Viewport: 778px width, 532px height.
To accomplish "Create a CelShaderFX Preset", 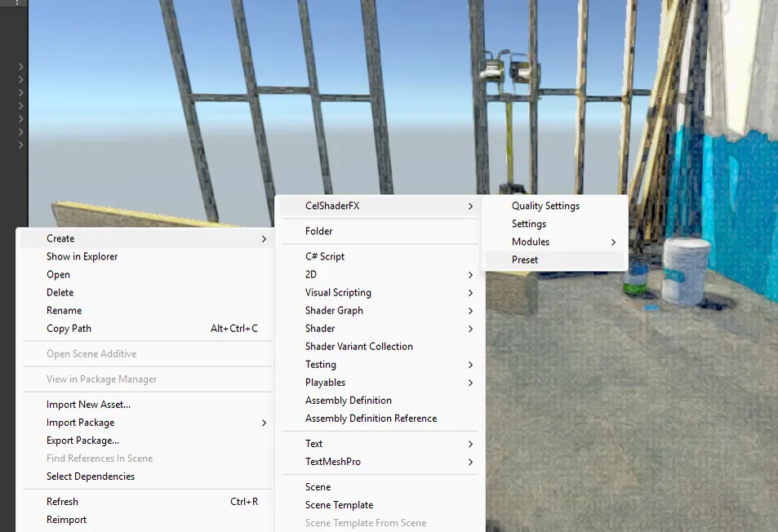I will (x=554, y=259).
